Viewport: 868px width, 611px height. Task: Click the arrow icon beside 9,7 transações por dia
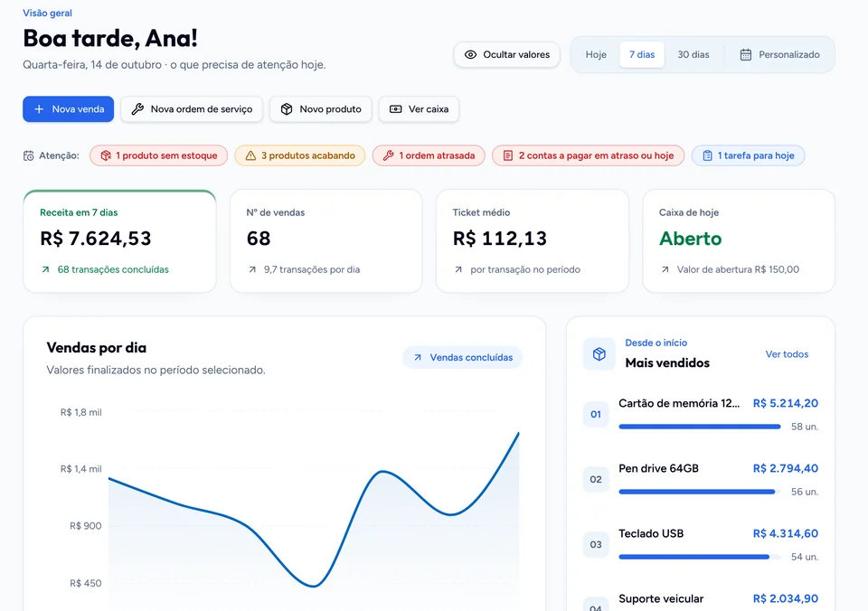pos(252,269)
